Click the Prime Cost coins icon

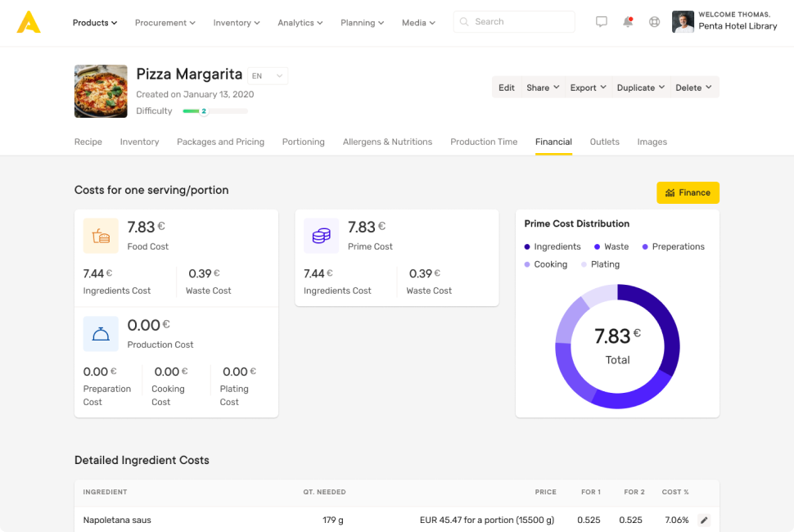pos(321,236)
